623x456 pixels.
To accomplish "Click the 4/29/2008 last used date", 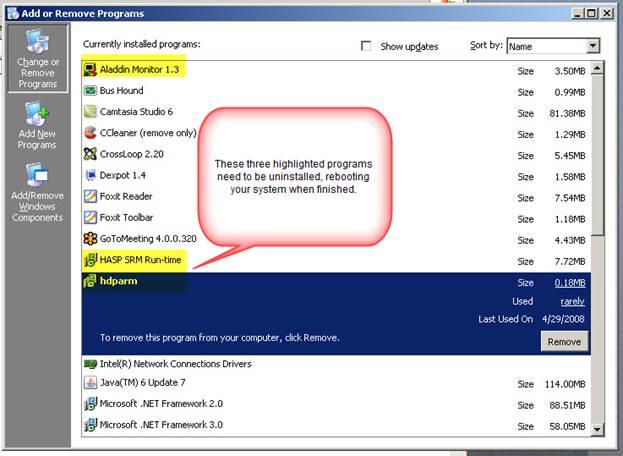I will pyautogui.click(x=563, y=319).
